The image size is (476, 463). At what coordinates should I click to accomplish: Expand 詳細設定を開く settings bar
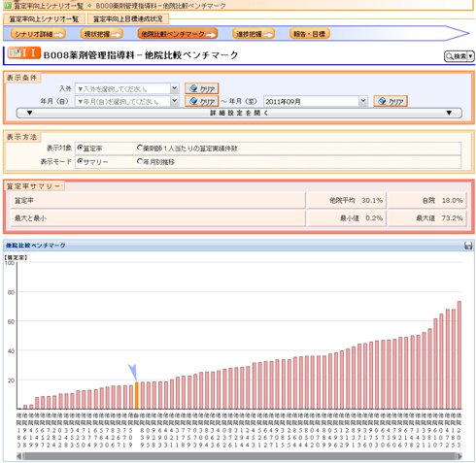tap(239, 113)
